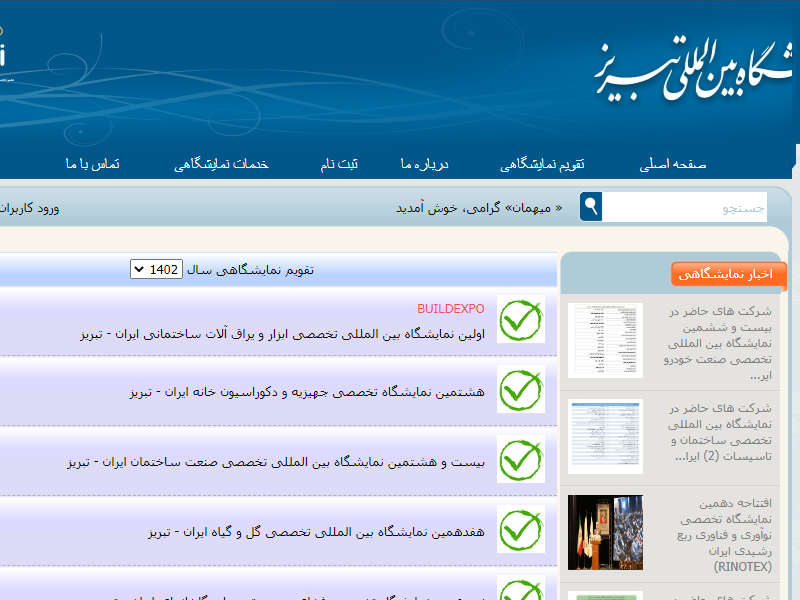Screen dimensions: 800x600
Task: Open the صنعت خودرو news document thumbnail
Action: 605,340
